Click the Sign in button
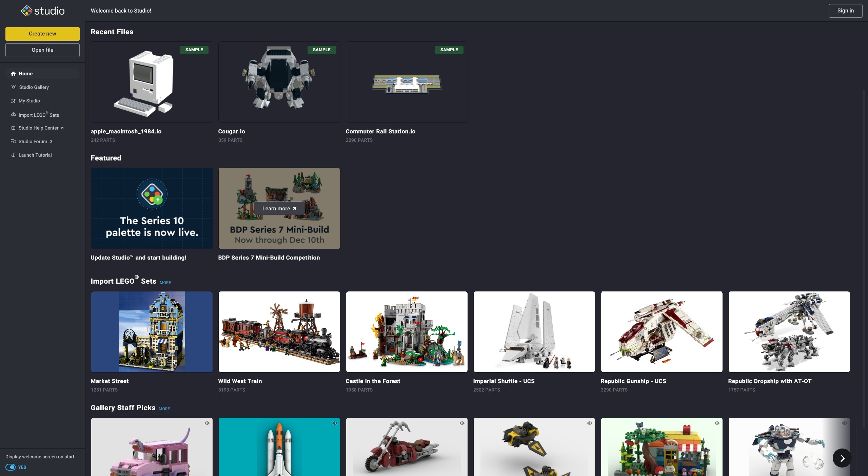This screenshot has width=868, height=476. 845,11
